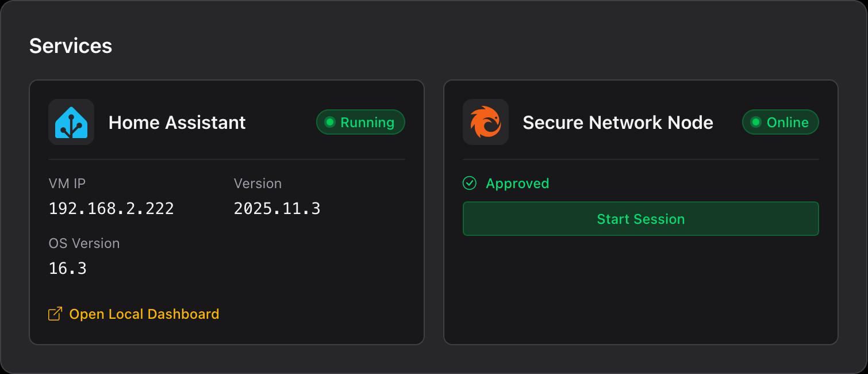
Task: Click the Secure Network Node title text
Action: [x=618, y=123]
